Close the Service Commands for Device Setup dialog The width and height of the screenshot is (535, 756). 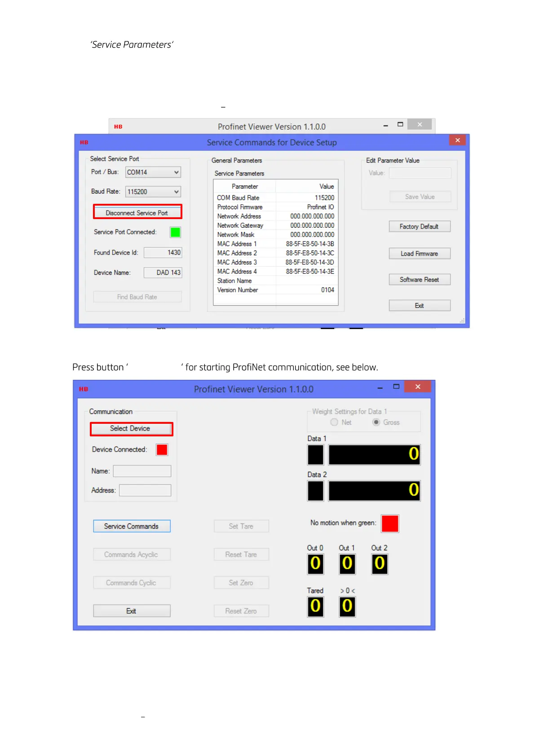(457, 140)
